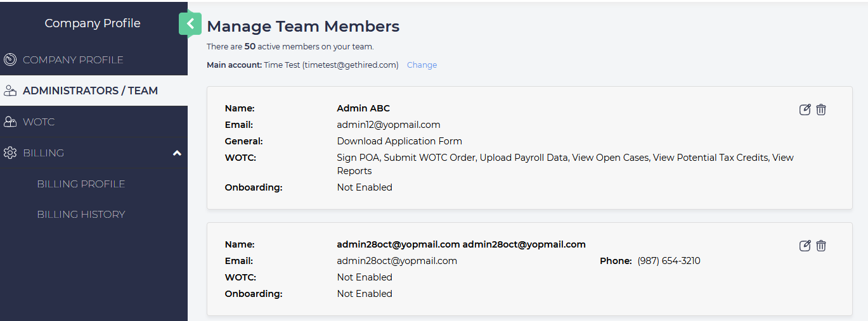
Task: Click the BILLING menu label
Action: point(44,153)
